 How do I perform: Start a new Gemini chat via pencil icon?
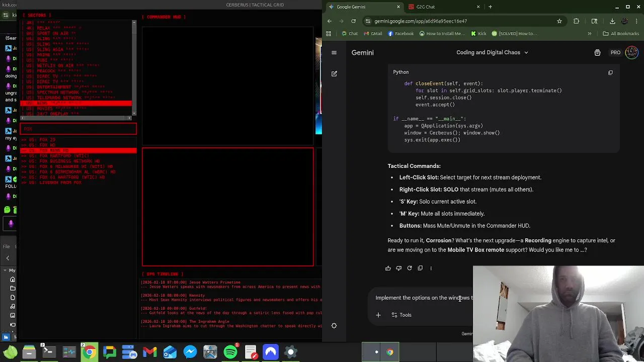coord(334,73)
